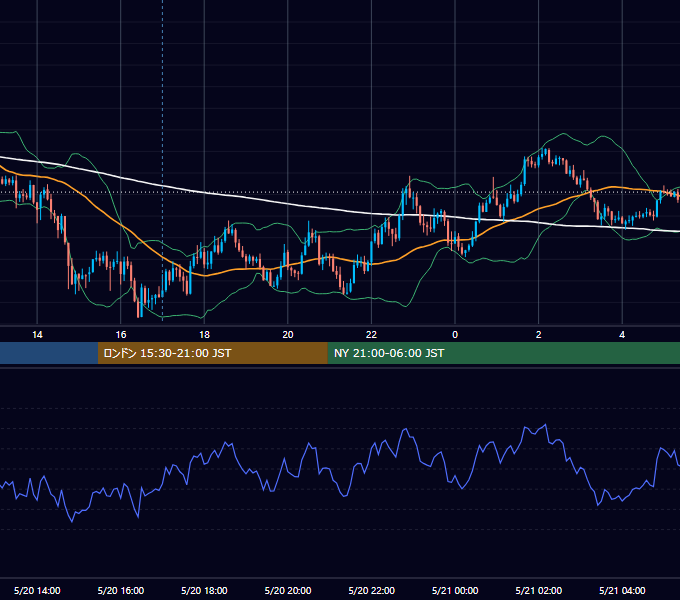Click the blue session bar before London
The width and height of the screenshot is (680, 600).
[49, 353]
